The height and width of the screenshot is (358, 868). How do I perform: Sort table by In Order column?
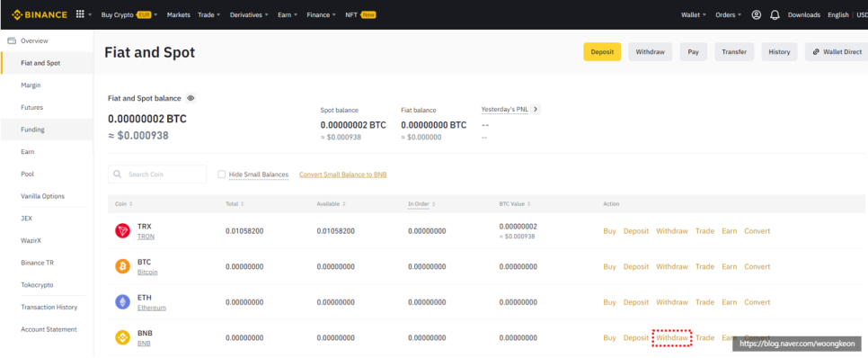coord(421,204)
